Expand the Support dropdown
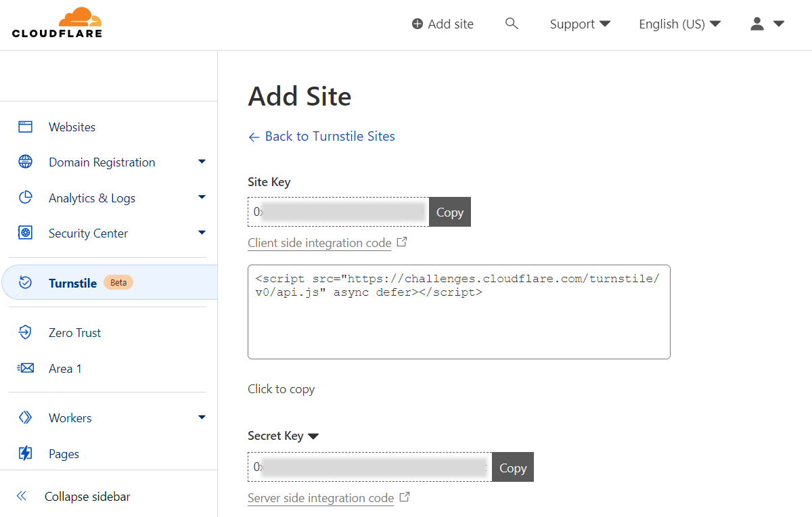The height and width of the screenshot is (517, 812). pos(579,24)
